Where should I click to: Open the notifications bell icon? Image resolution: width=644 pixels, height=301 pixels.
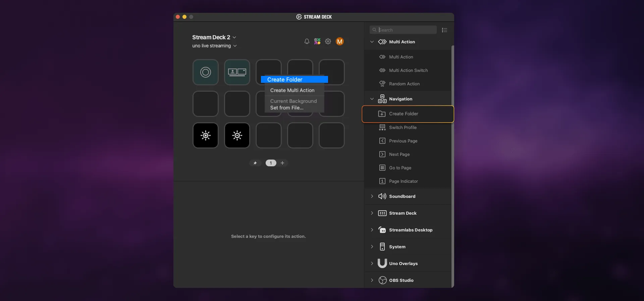307,41
